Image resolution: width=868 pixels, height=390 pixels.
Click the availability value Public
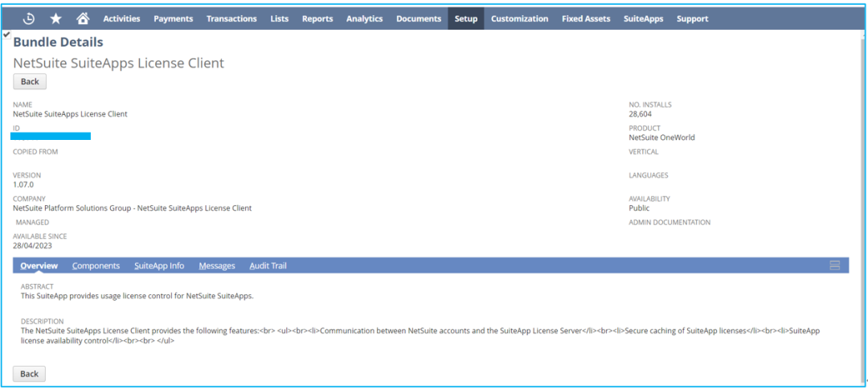(639, 208)
